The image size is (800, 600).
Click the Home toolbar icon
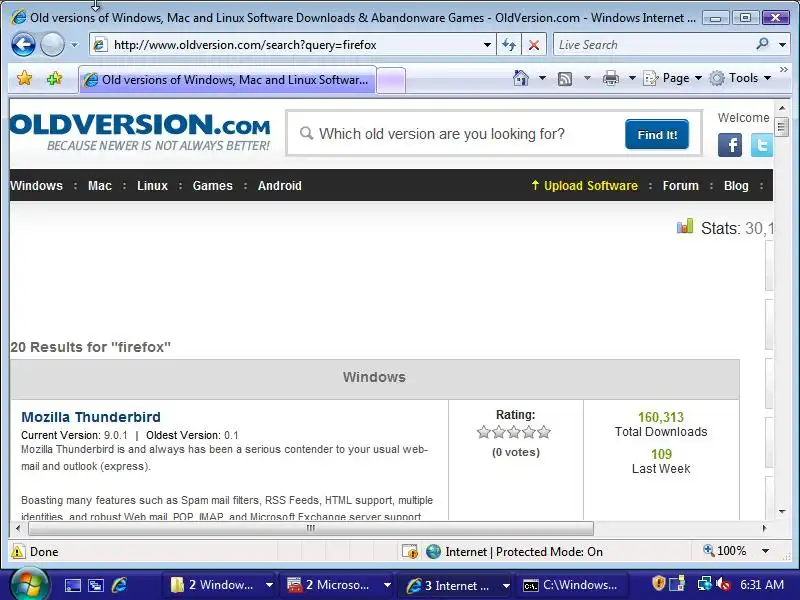click(x=521, y=78)
